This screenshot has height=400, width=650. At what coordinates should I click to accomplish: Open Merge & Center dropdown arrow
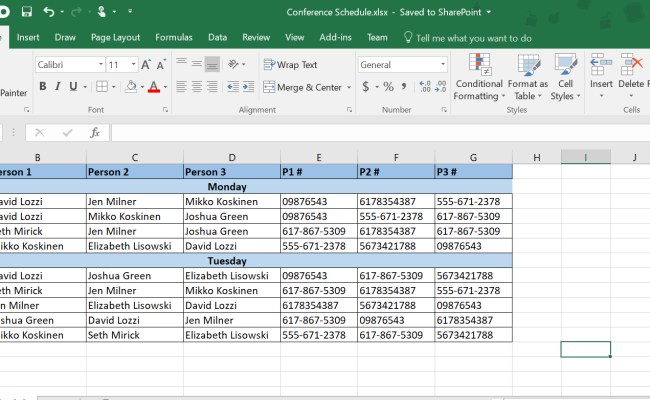click(349, 87)
